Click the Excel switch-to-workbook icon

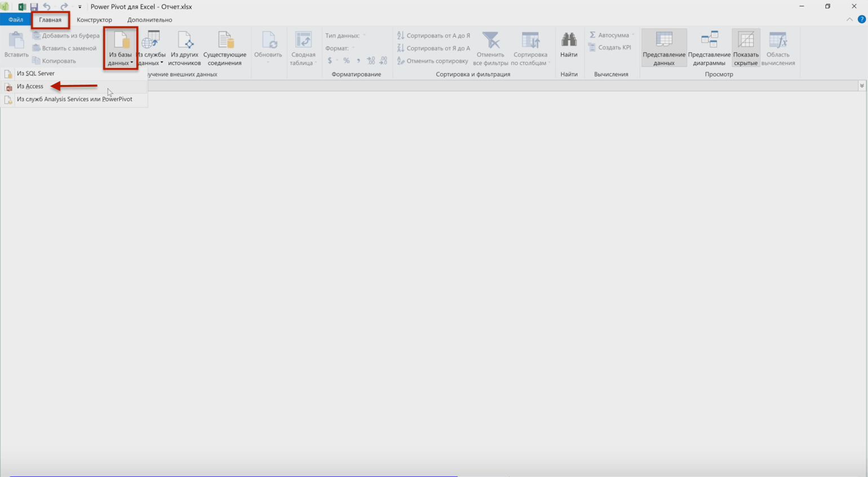21,7
